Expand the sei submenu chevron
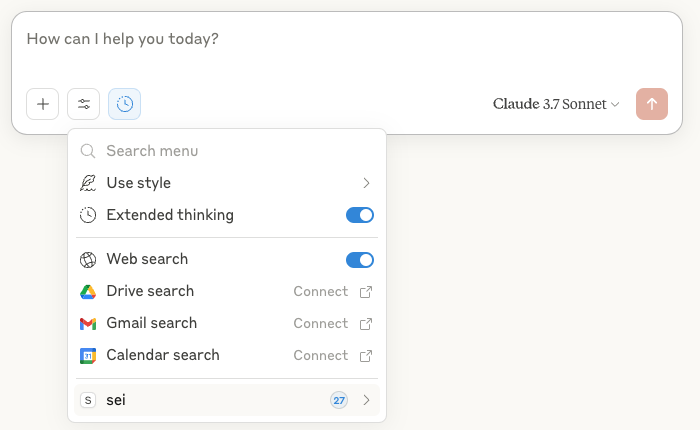The width and height of the screenshot is (700, 430). 366,400
